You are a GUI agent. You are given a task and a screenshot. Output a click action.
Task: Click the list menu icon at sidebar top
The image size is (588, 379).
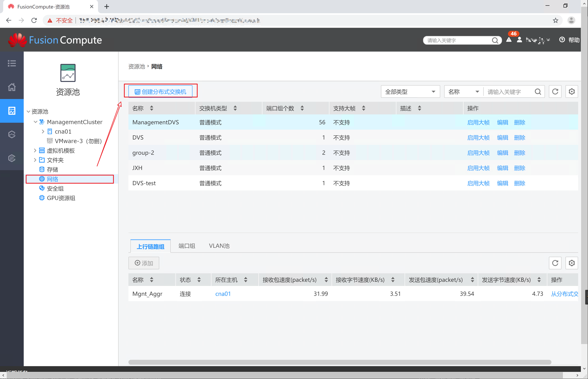point(12,63)
